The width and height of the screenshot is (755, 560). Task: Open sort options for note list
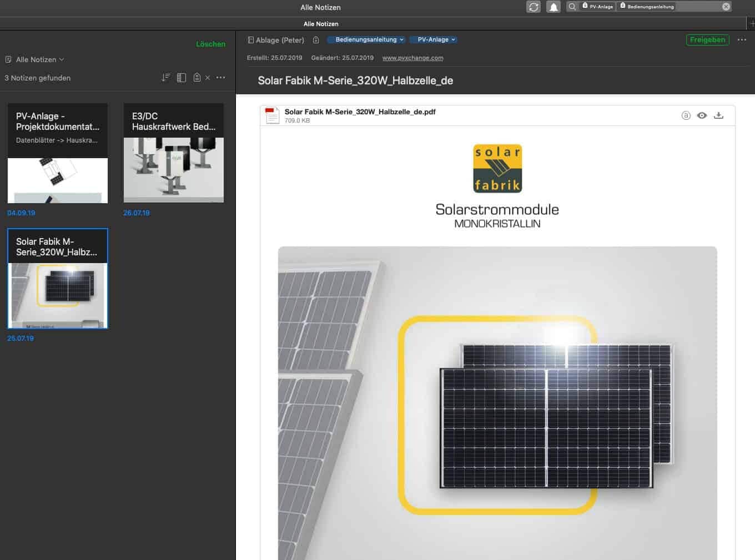tap(165, 78)
